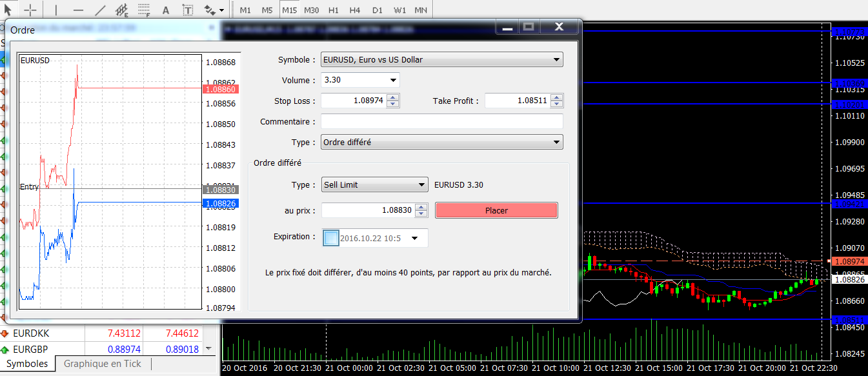Screen dimensions: 868x376
Task: Click the 'au prix' price field
Action: point(368,210)
